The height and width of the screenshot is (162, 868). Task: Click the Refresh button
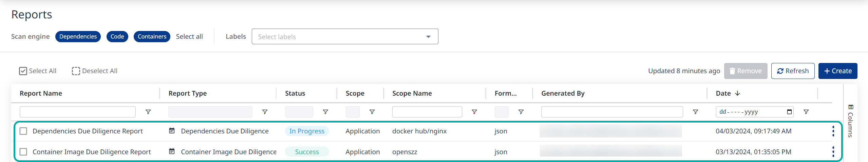(x=793, y=71)
